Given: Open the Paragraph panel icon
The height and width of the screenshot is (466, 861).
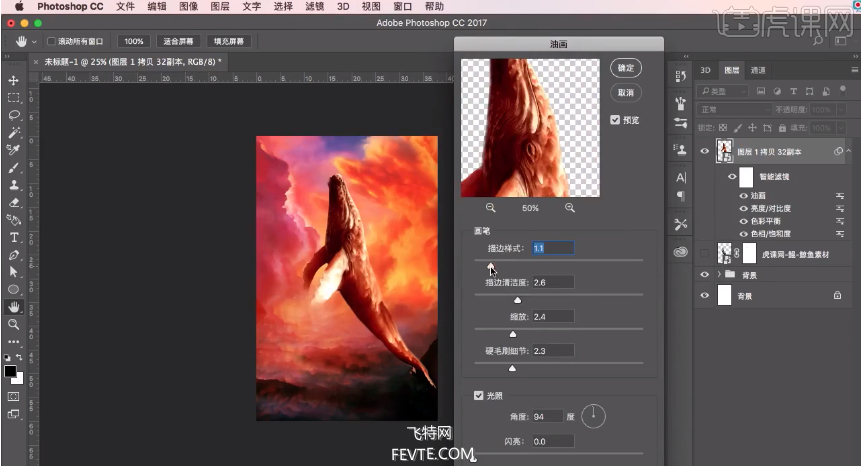Looking at the screenshot, I should (681, 196).
